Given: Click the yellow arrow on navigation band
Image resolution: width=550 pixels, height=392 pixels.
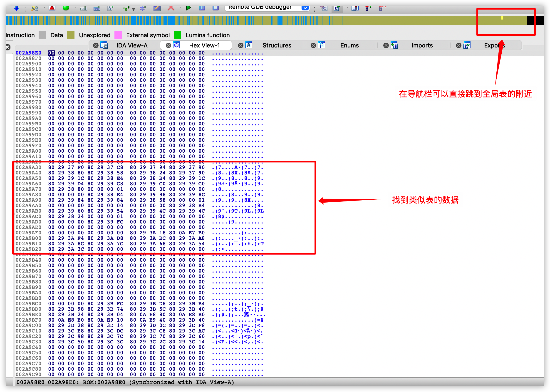Looking at the screenshot, I should pyautogui.click(x=502, y=18).
